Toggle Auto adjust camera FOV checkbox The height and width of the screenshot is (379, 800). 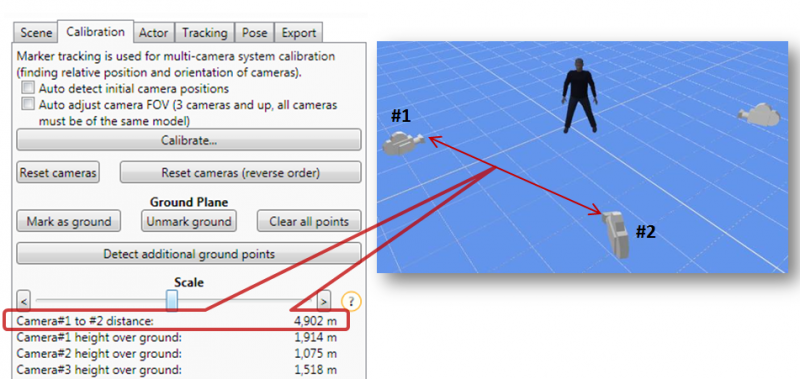28,105
